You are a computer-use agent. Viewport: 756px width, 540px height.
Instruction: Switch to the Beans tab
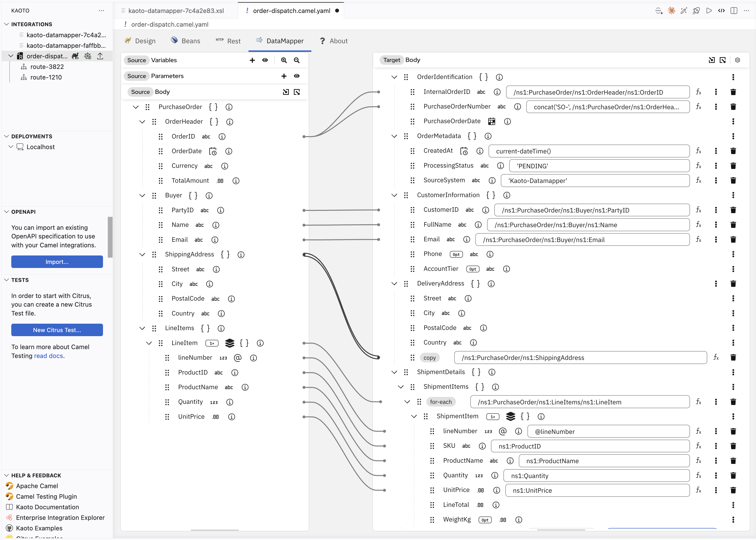pyautogui.click(x=186, y=41)
